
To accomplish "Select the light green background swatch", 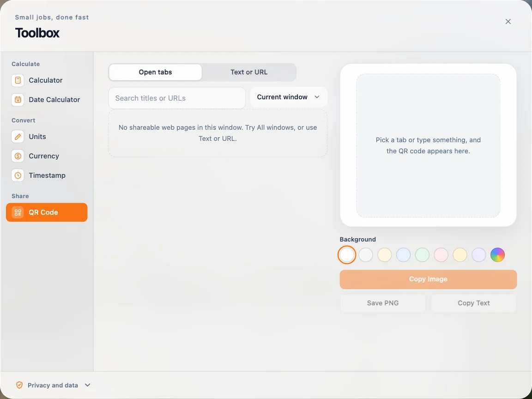I will (422, 255).
